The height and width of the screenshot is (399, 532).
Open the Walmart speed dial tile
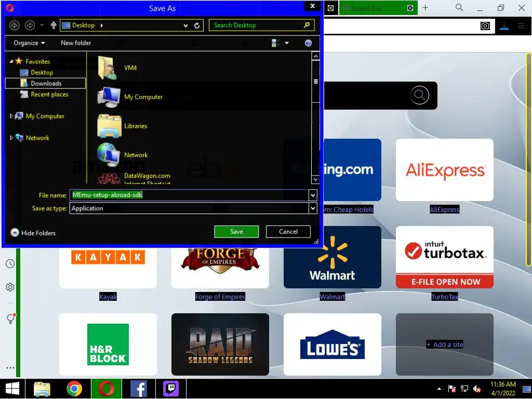(332, 257)
